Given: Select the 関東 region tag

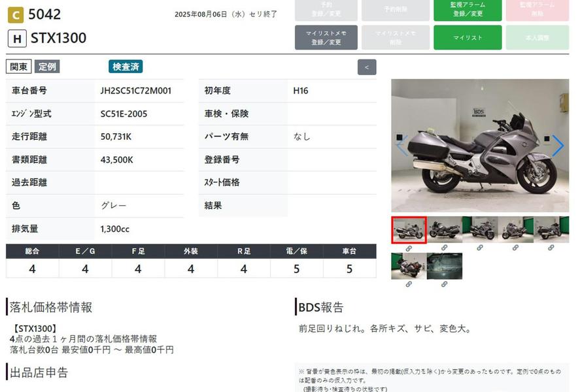Looking at the screenshot, I should pyautogui.click(x=19, y=67).
